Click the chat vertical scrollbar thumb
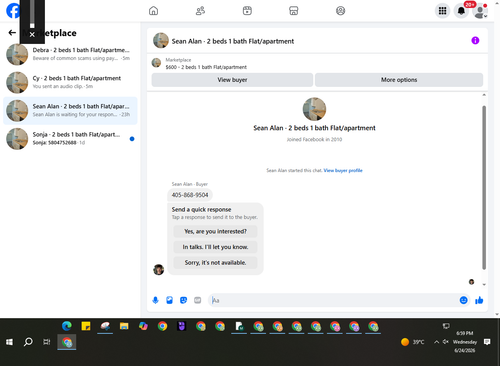Screen dimensions: 500x366 [484, 188]
